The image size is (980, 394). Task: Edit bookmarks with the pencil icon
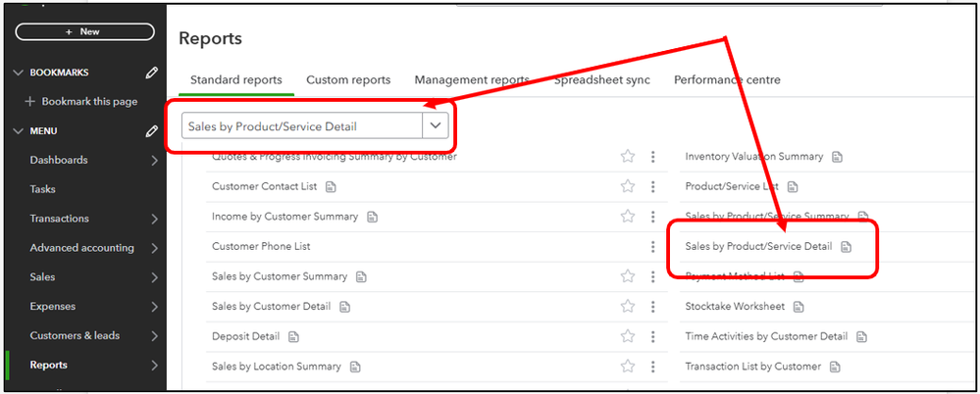point(151,74)
